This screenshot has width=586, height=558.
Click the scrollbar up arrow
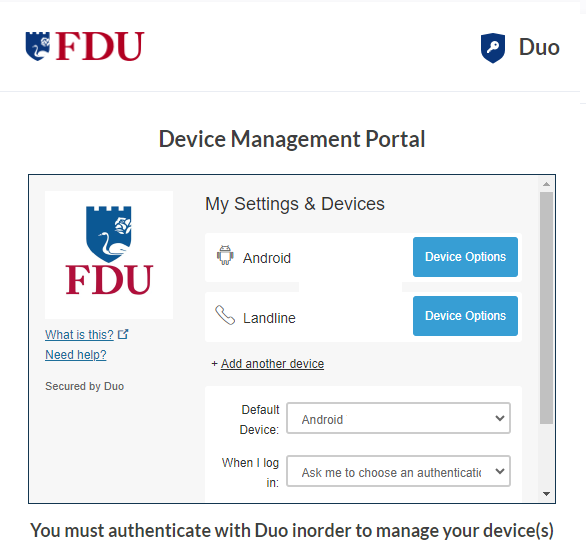coord(546,184)
